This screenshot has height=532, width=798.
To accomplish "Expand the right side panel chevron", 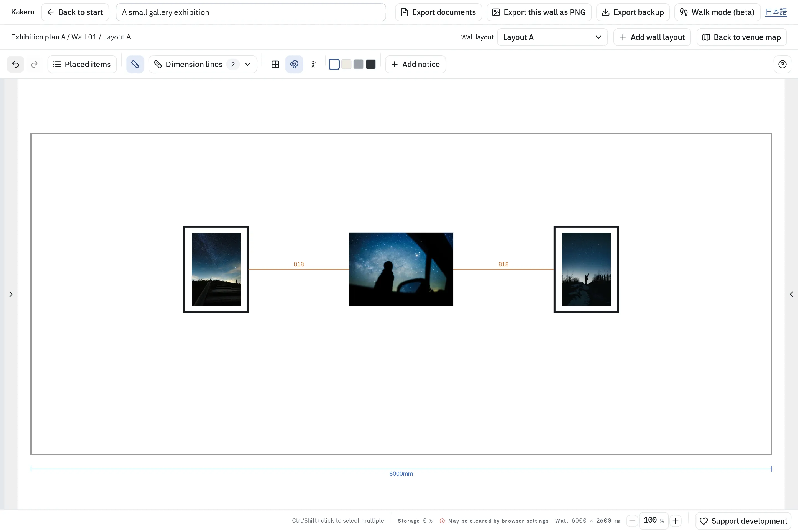I will (x=791, y=294).
